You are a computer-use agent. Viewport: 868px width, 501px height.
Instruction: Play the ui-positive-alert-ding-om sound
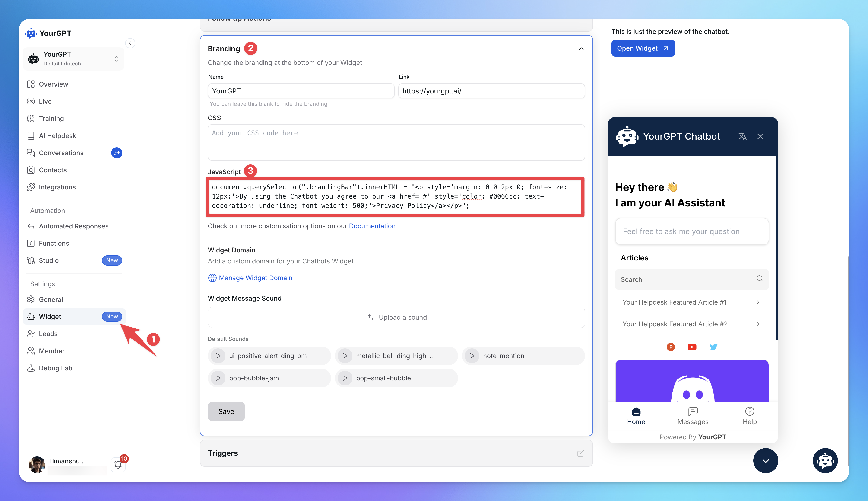tap(218, 356)
